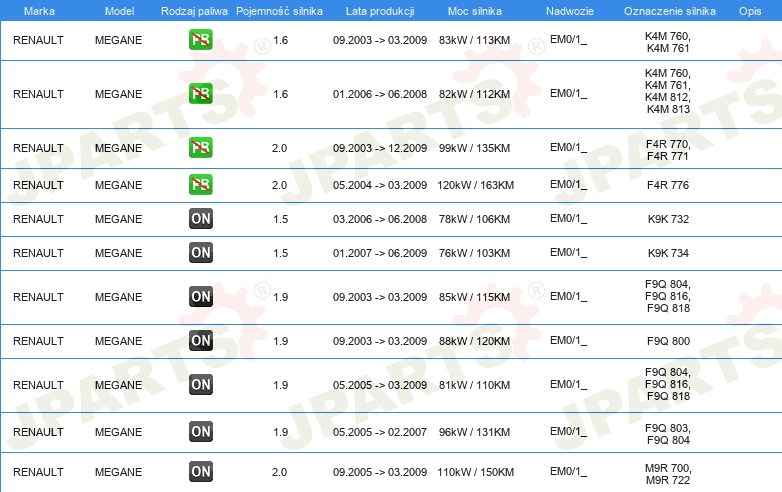Viewport: 782px width, 492px height.
Task: Select the 82kW / 112KM power cell
Action: [x=474, y=94]
